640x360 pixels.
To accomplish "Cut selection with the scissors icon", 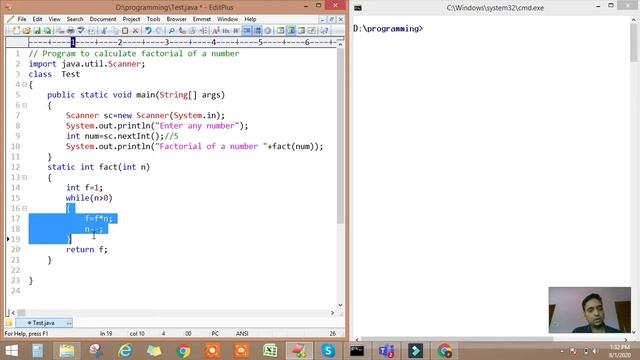I will 104,31.
